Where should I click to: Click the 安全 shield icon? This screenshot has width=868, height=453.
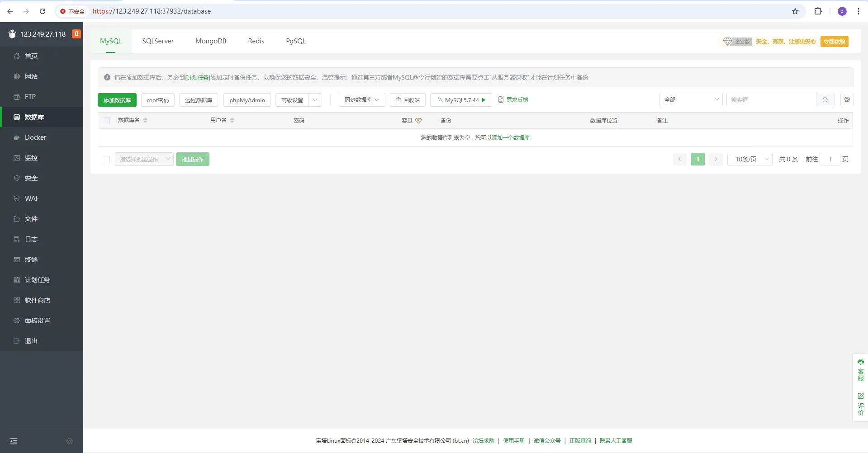coord(17,178)
